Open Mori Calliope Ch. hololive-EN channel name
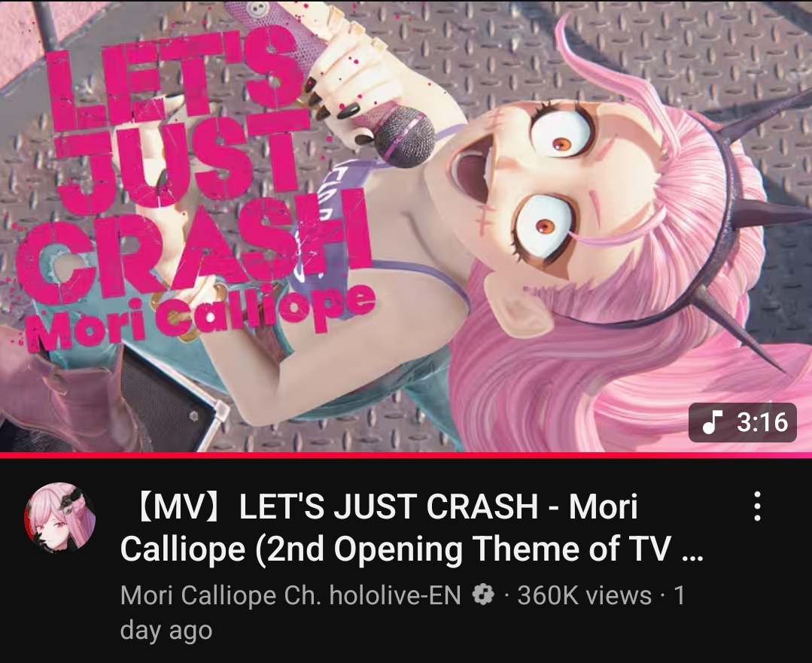Image resolution: width=812 pixels, height=663 pixels. click(290, 595)
